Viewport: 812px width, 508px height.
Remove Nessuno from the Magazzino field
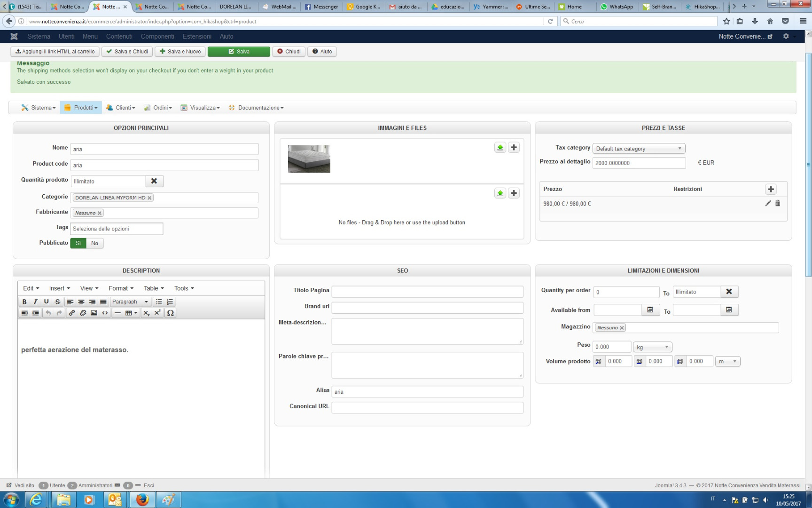(622, 328)
